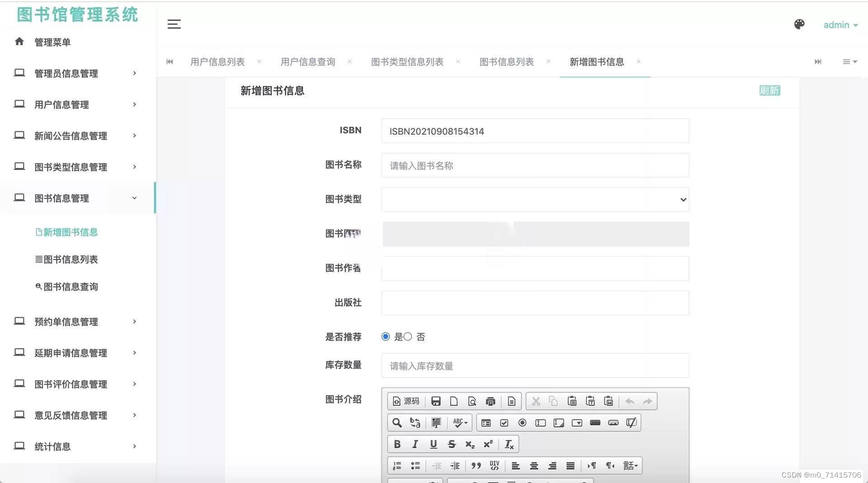Open the 源码 source code view
This screenshot has height=483, width=868.
coord(406,401)
